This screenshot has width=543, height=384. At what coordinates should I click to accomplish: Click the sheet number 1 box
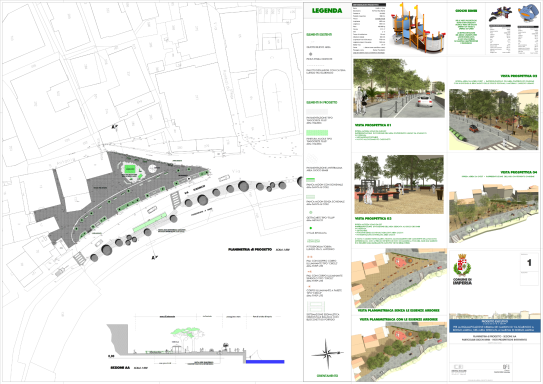coord(529,263)
